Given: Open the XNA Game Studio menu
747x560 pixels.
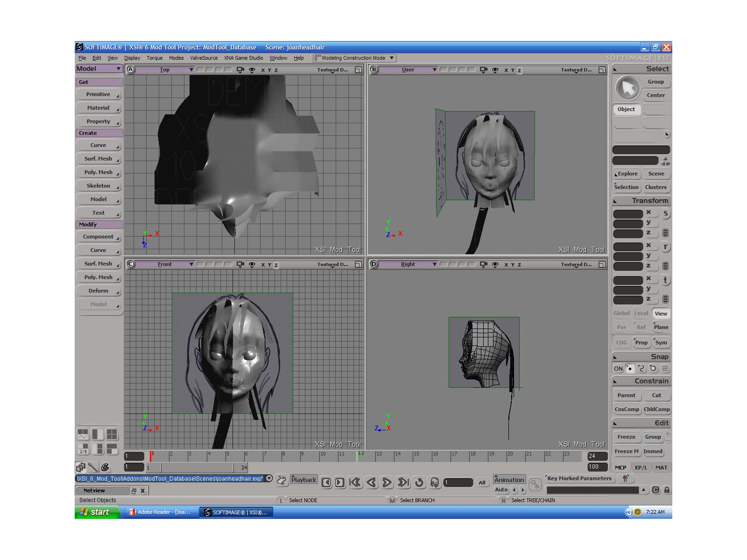Looking at the screenshot, I should (x=243, y=58).
